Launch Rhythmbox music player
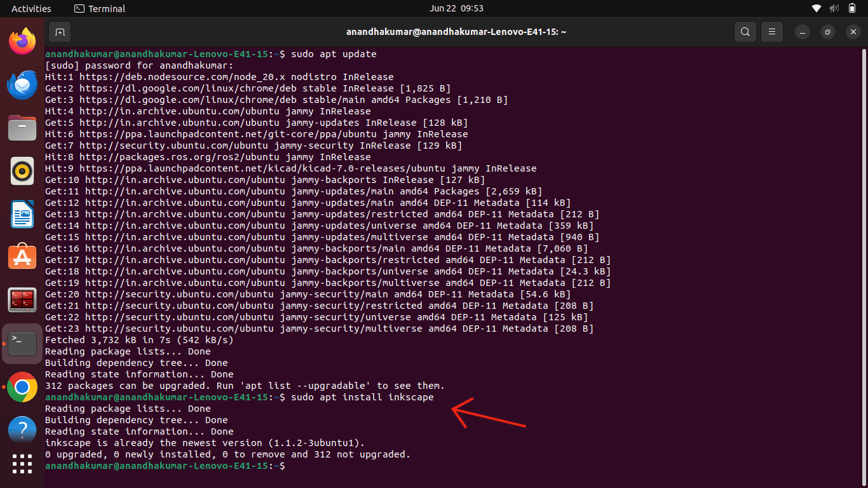The height and width of the screenshot is (488, 868). (22, 171)
